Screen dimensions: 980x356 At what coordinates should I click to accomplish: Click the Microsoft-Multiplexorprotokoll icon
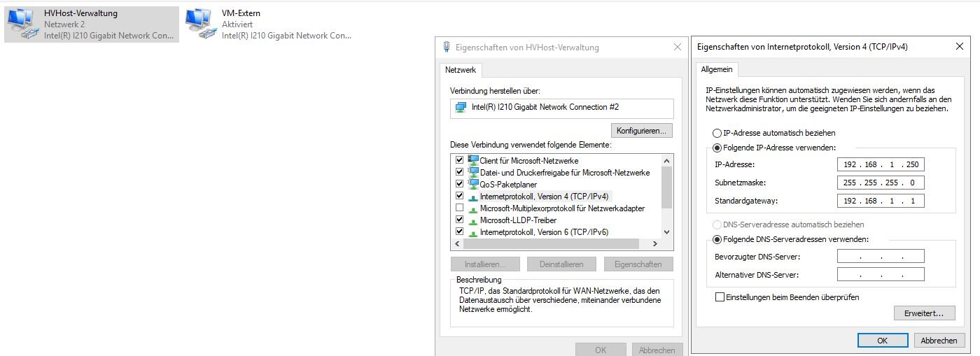tap(474, 208)
